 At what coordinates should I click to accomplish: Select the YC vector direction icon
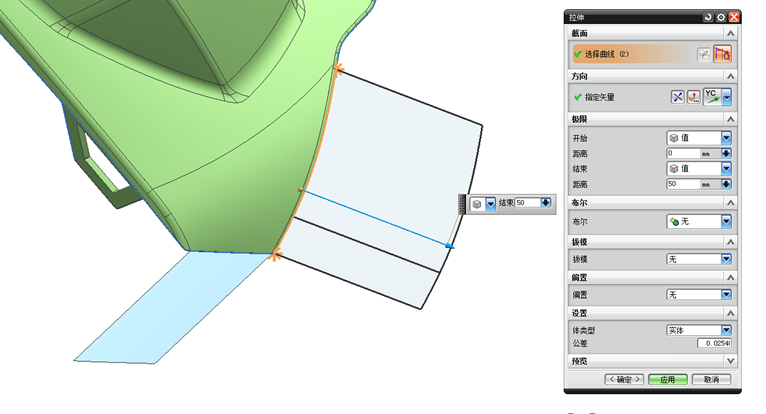712,96
